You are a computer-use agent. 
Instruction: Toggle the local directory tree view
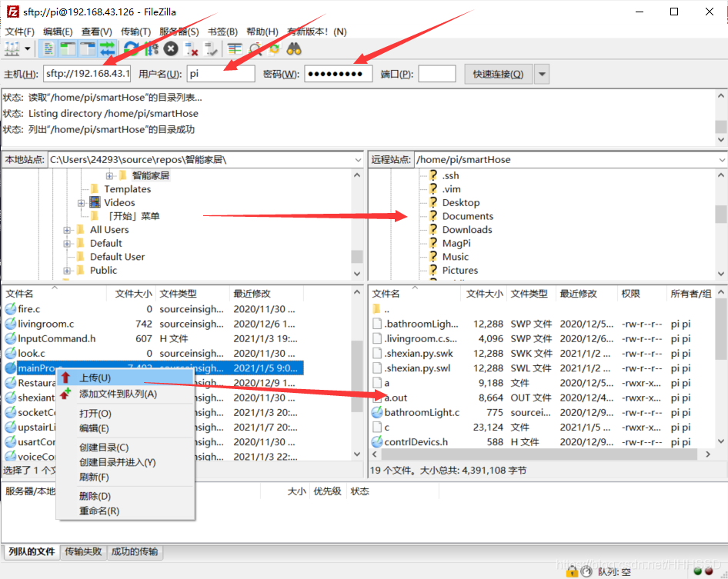pyautogui.click(x=68, y=48)
